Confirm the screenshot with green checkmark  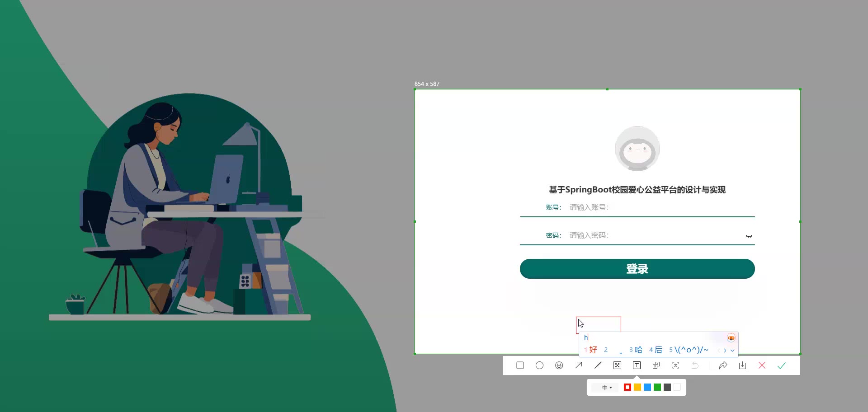click(782, 365)
